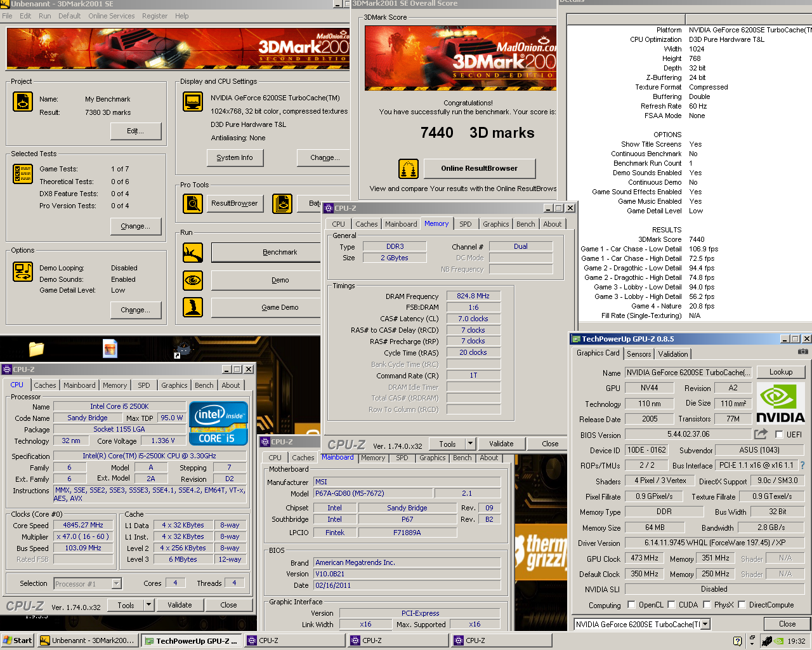
Task: Open the GPU selection dropdown in GPU-Z
Action: pyautogui.click(x=705, y=625)
